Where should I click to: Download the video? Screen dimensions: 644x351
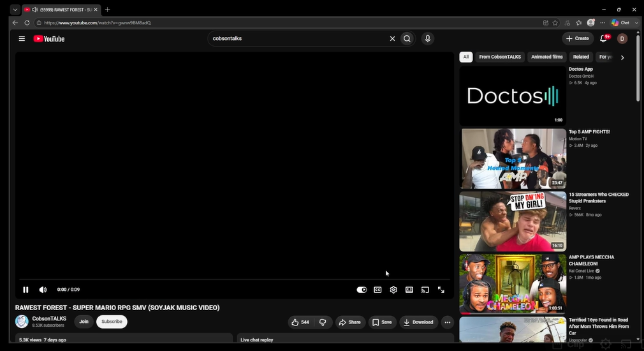point(418,322)
